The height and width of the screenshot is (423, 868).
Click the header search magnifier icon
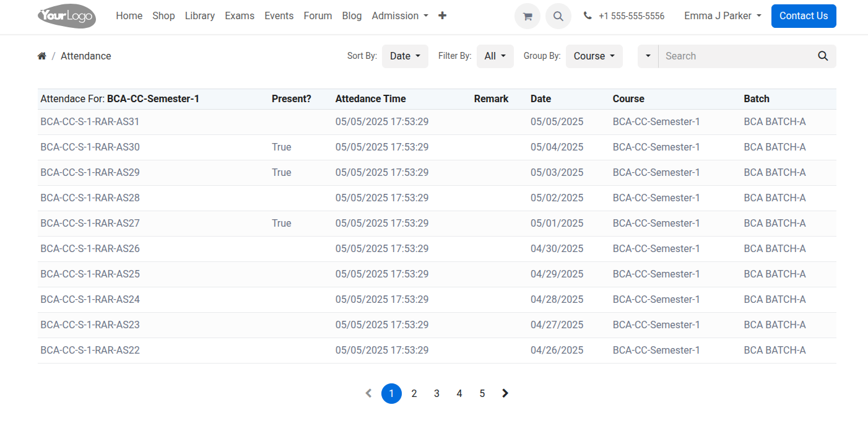click(558, 16)
